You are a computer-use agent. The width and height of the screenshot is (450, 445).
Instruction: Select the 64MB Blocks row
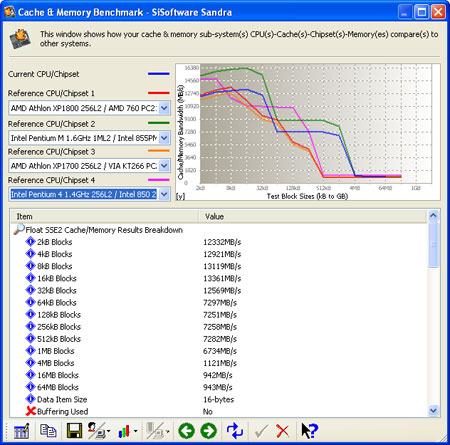tap(218, 387)
